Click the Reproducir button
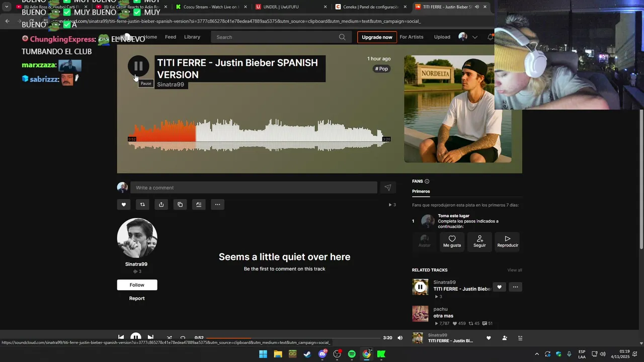Image resolution: width=644 pixels, height=362 pixels. coord(508,241)
